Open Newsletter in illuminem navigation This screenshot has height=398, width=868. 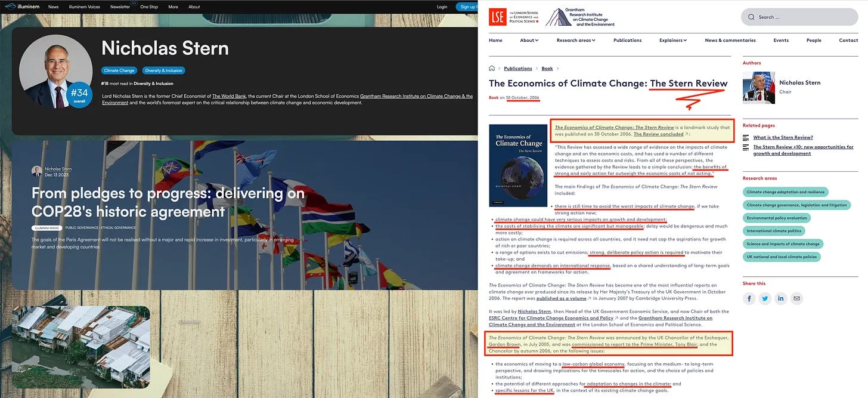[120, 7]
